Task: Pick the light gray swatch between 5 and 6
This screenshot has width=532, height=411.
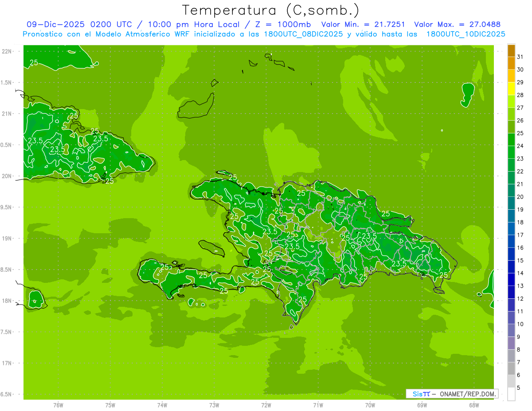Action: (x=511, y=381)
